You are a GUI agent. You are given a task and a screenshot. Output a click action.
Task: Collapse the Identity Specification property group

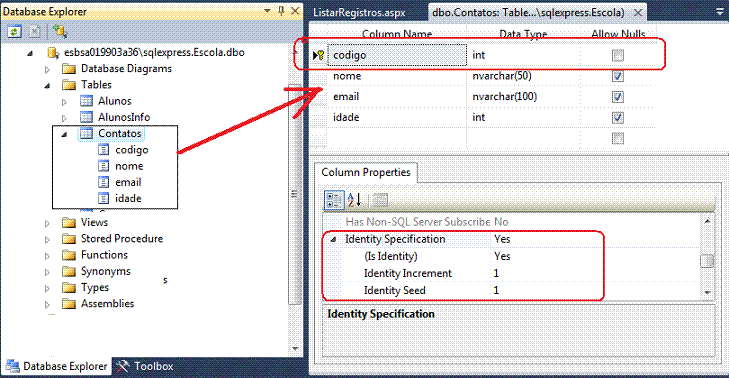pos(333,240)
